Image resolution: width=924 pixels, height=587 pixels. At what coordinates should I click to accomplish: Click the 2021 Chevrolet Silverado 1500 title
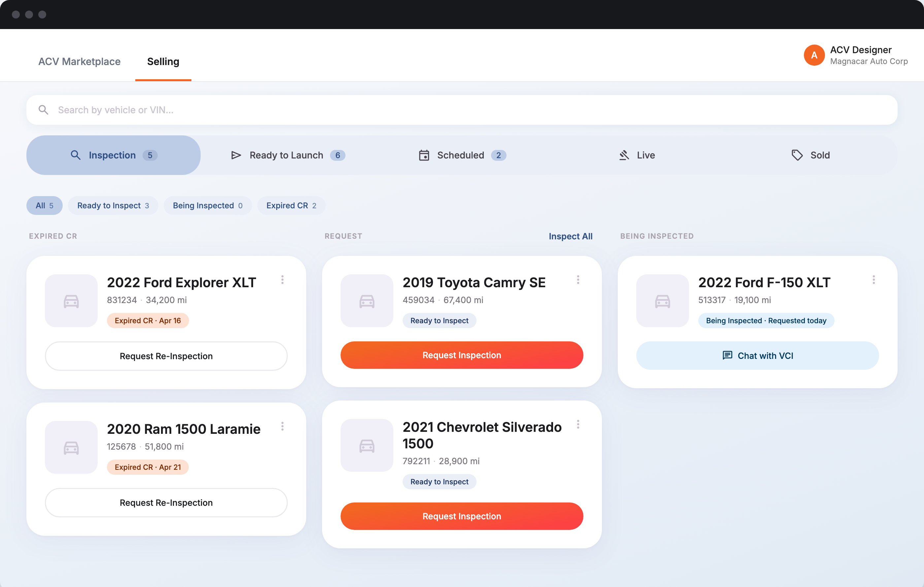(x=482, y=435)
